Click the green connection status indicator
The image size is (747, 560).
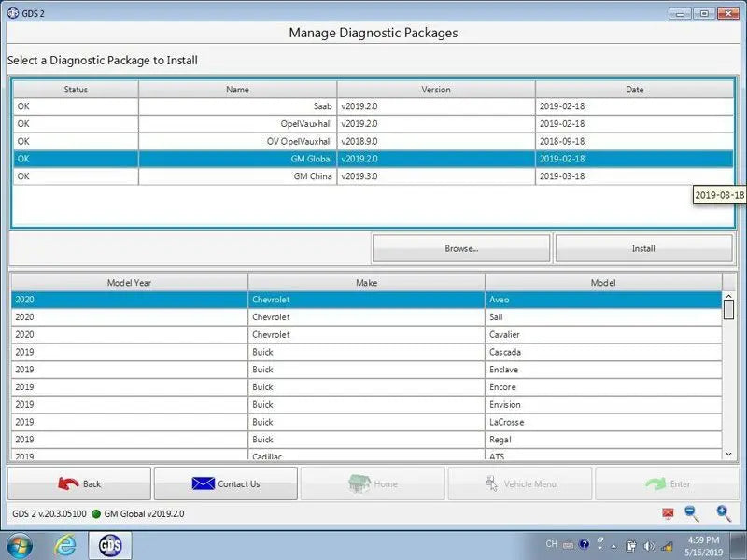96,513
